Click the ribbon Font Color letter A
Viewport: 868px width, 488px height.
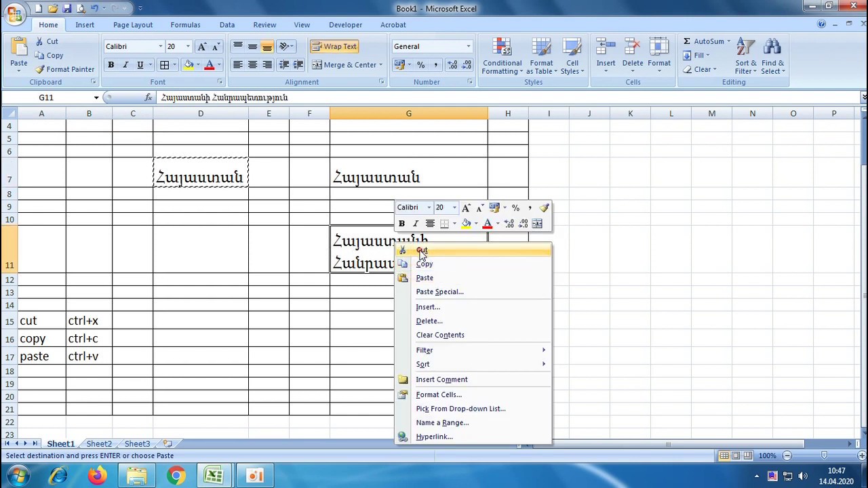(209, 65)
